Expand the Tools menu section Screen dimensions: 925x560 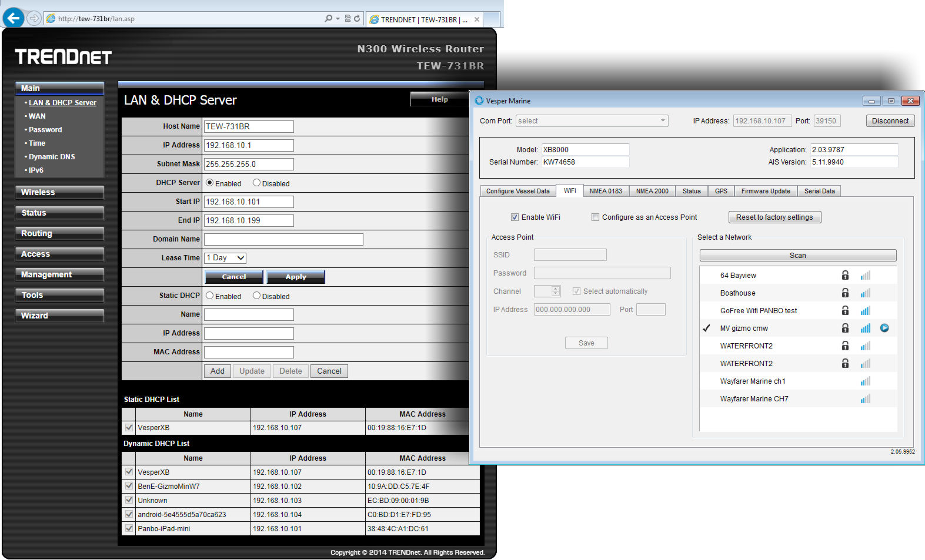coord(59,295)
